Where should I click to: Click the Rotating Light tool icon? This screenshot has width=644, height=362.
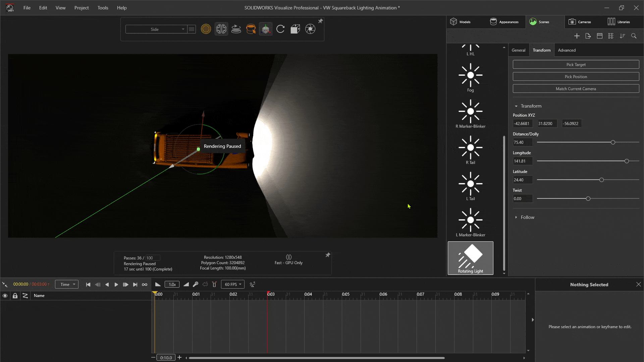click(x=470, y=258)
